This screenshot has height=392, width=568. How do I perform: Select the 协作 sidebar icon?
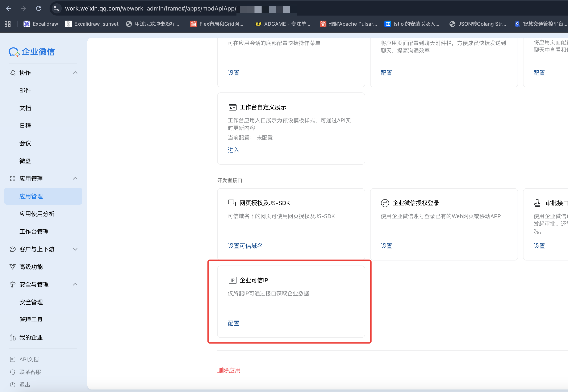[13, 73]
